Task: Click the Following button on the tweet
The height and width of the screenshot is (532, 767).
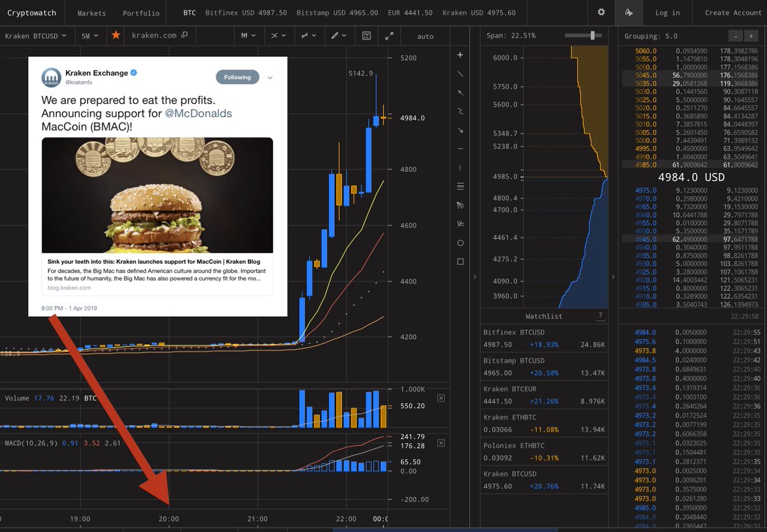Action: pyautogui.click(x=237, y=77)
